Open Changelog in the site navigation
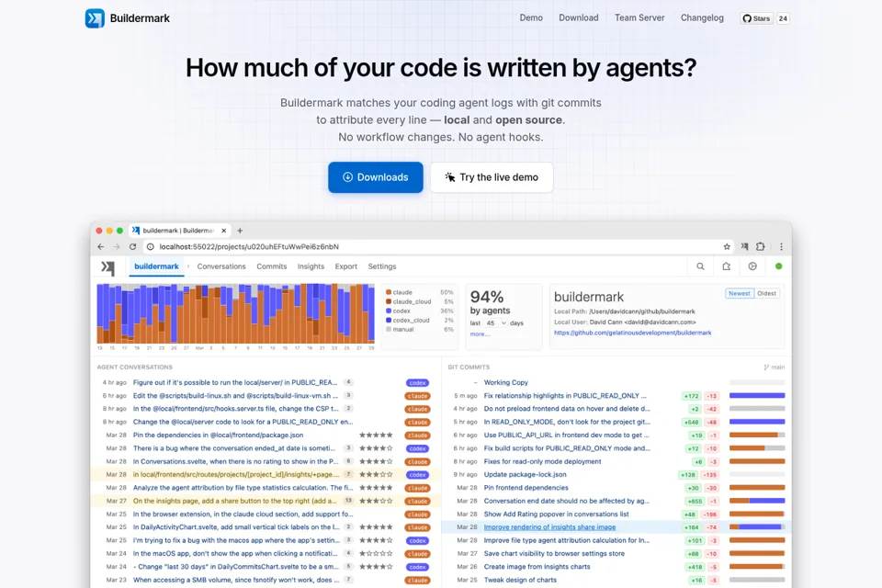 [702, 18]
